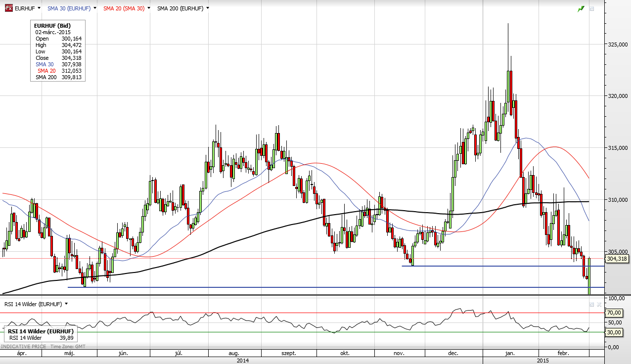Click the jan. month label

(x=510, y=353)
